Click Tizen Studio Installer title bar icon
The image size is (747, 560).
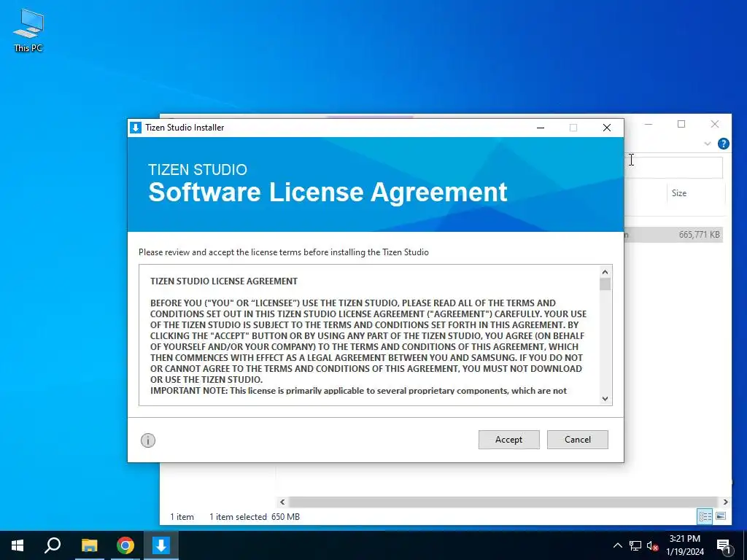pos(136,128)
